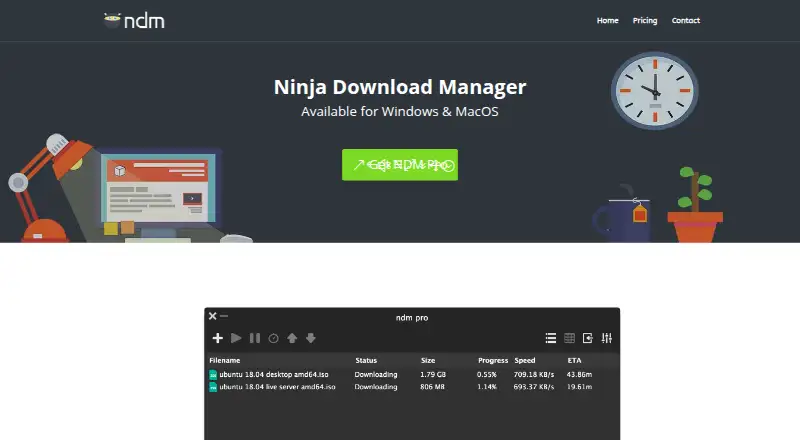
Task: Click the add download plus icon
Action: [217, 338]
